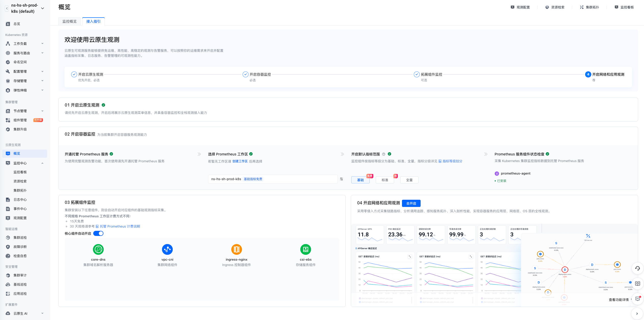Click the vpc-cni network component icon
The height and width of the screenshot is (320, 644).
point(167,249)
